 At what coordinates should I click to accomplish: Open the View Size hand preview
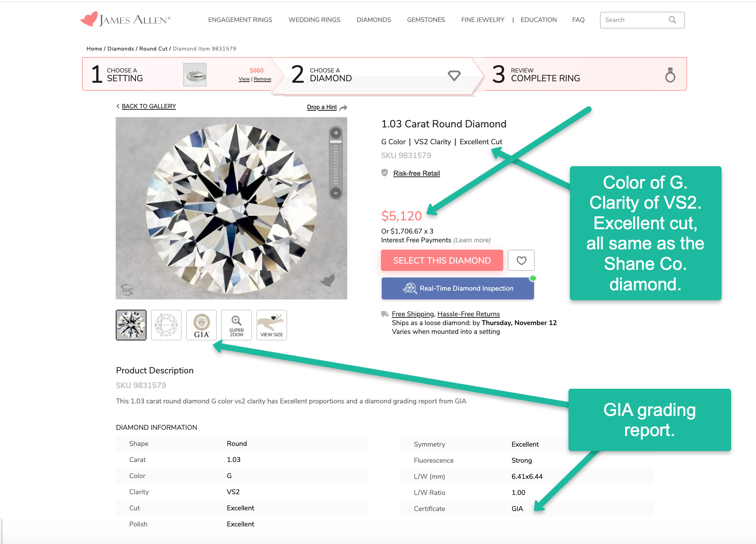pyautogui.click(x=272, y=325)
